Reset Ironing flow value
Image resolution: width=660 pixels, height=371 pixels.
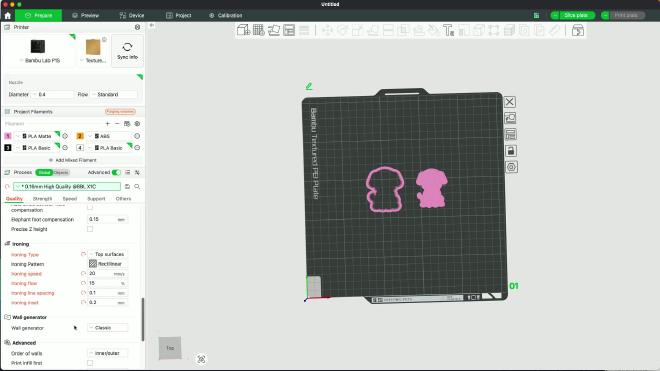83,283
